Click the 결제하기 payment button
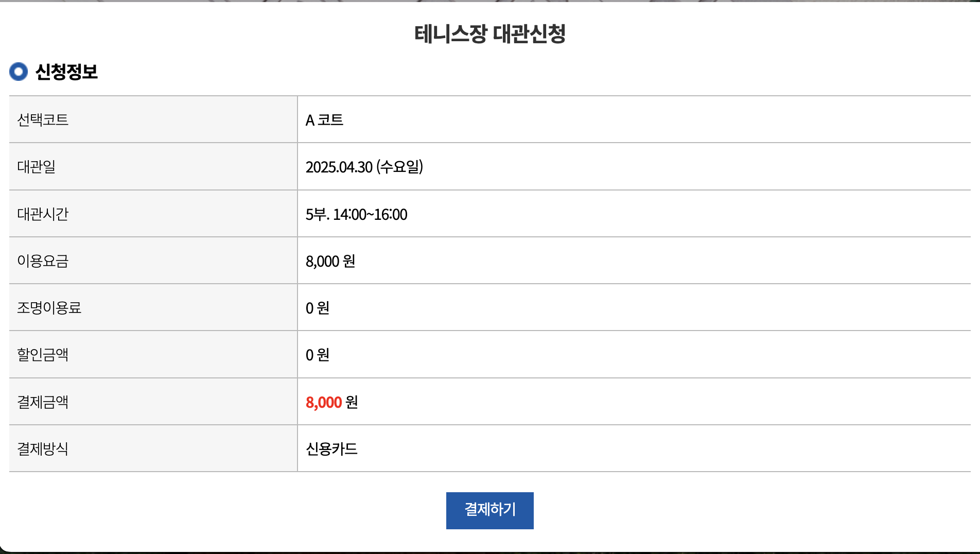Viewport: 980px width, 554px height. coord(489,510)
